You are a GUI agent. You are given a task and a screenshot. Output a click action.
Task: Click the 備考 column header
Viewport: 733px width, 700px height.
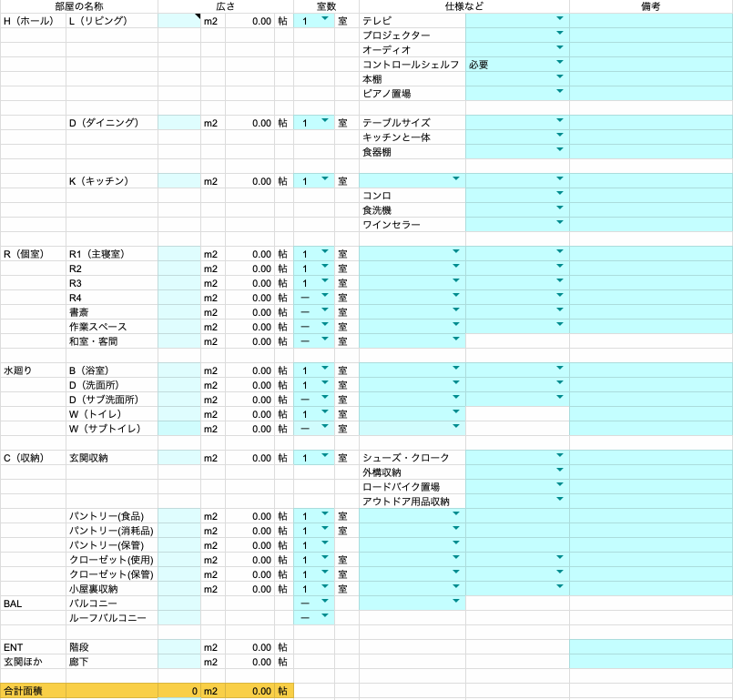click(x=651, y=6)
